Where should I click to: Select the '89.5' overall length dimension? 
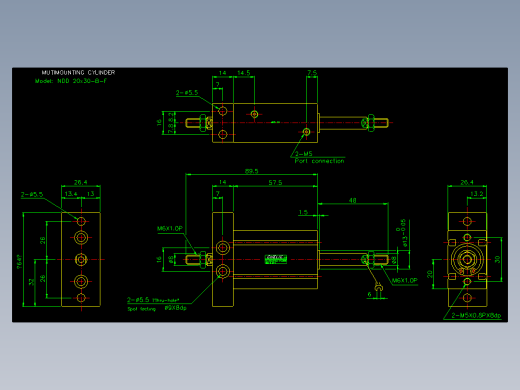coord(252,171)
